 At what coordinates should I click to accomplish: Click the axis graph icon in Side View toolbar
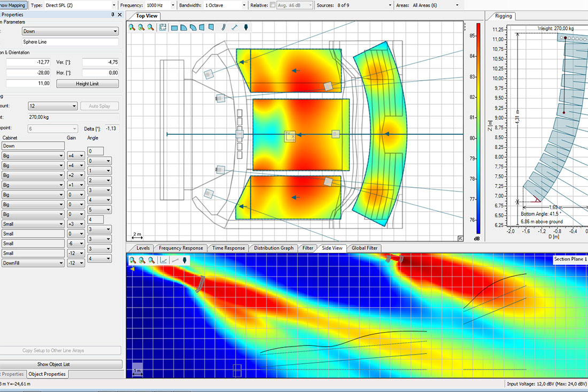click(x=164, y=260)
